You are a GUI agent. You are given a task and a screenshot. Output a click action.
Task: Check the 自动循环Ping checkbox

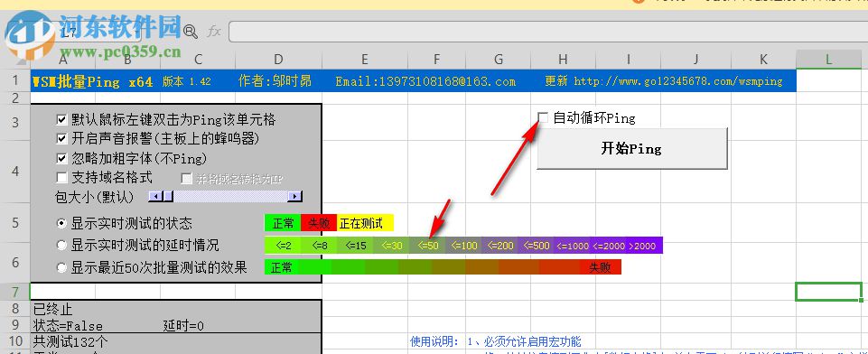point(543,117)
